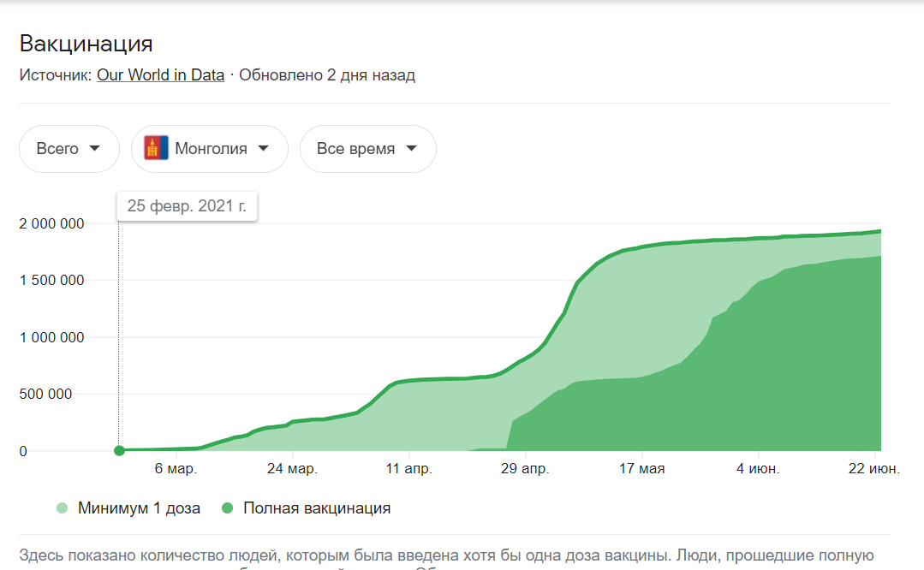The image size is (924, 570).
Task: Click the arrow beside "Монголия"
Action: click(263, 148)
